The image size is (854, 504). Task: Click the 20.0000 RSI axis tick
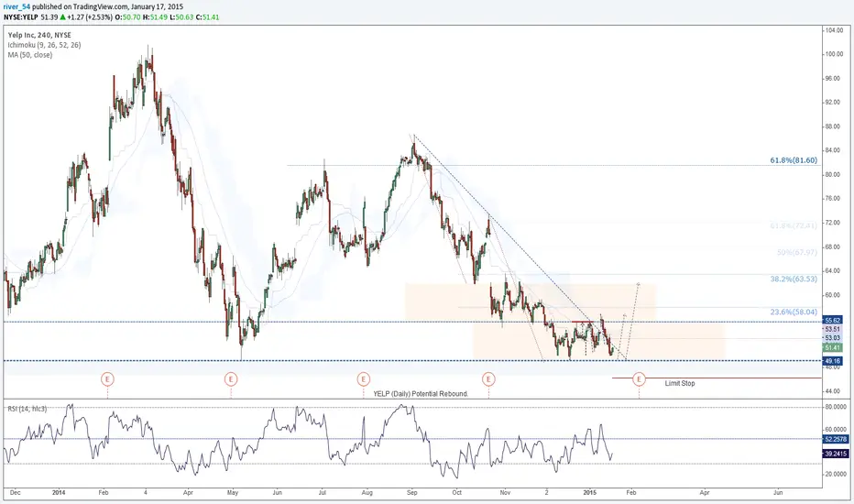pyautogui.click(x=836, y=475)
